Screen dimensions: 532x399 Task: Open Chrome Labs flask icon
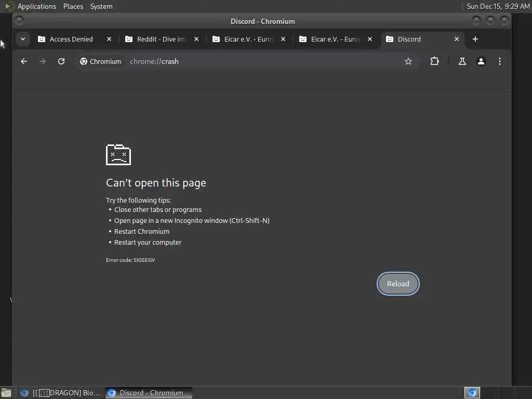(462, 61)
